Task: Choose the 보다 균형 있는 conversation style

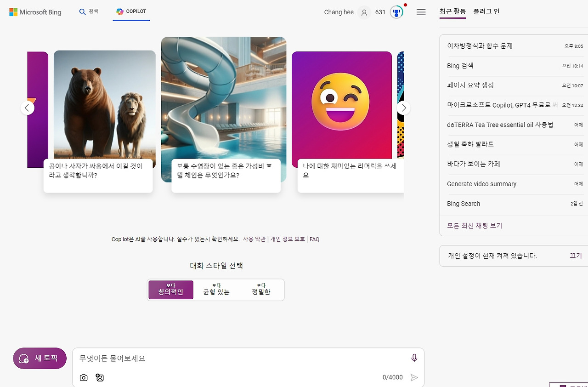Action: click(216, 290)
